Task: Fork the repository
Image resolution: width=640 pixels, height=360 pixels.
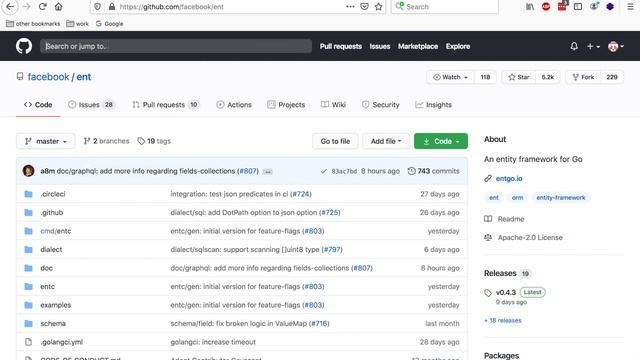Action: point(583,77)
